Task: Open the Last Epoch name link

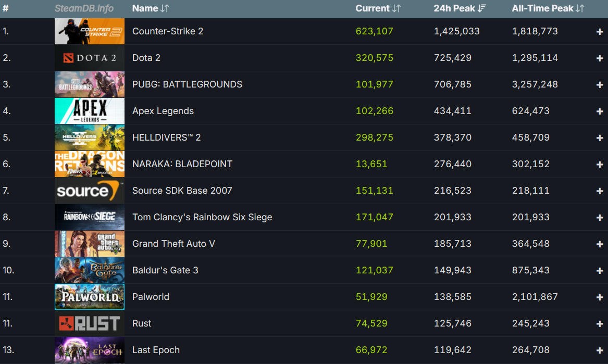Action: click(x=156, y=350)
